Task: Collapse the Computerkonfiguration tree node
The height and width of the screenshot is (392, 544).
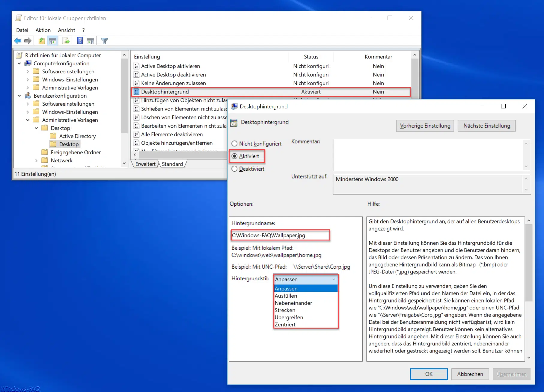Action: coord(19,63)
